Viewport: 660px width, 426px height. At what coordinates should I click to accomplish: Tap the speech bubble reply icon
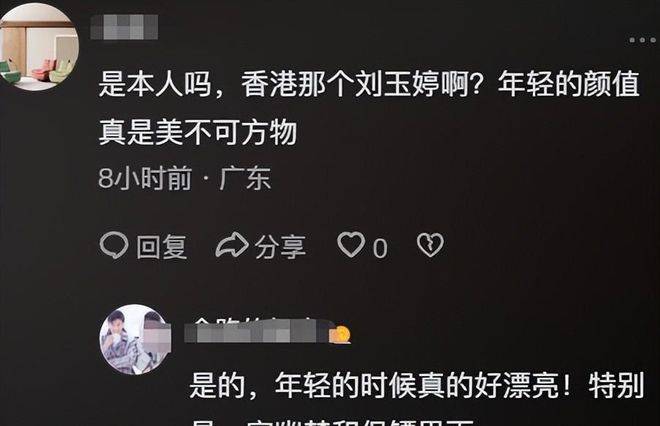click(x=114, y=245)
